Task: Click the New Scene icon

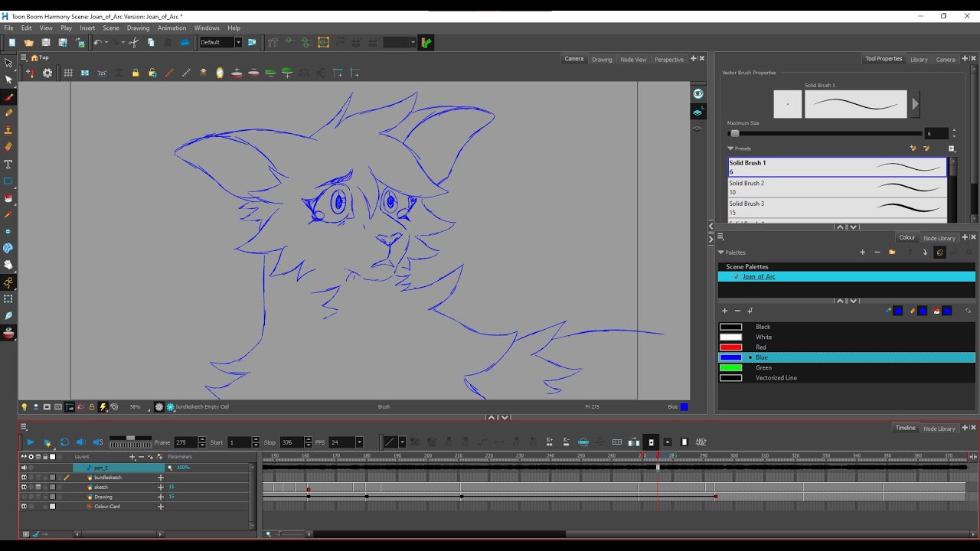Action: click(12, 43)
